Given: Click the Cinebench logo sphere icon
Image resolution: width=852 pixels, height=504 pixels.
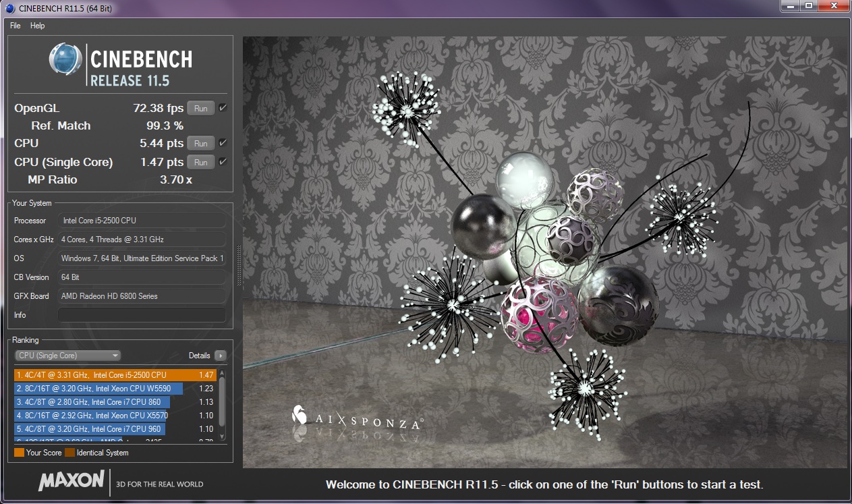Looking at the screenshot, I should pos(65,59).
